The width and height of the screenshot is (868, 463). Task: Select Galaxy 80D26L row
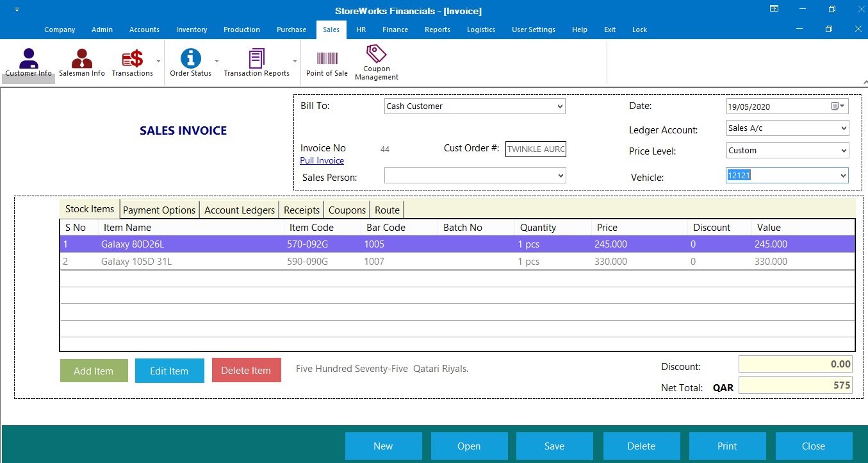click(x=457, y=244)
